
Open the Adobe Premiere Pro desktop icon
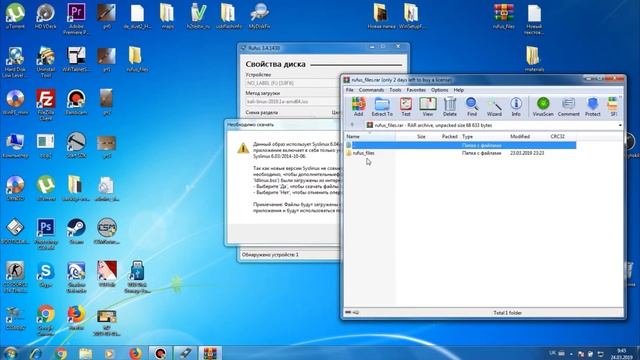point(76,18)
